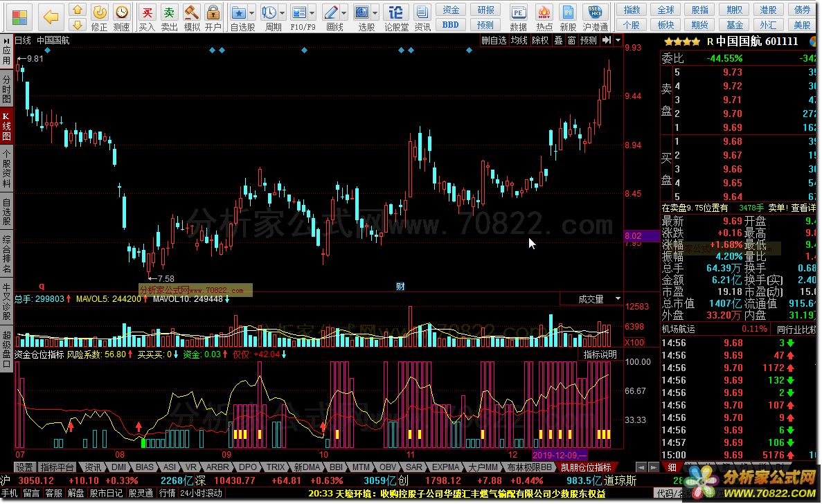Select the EXPMA indicator tab
The width and height of the screenshot is (822, 504).
tap(445, 467)
